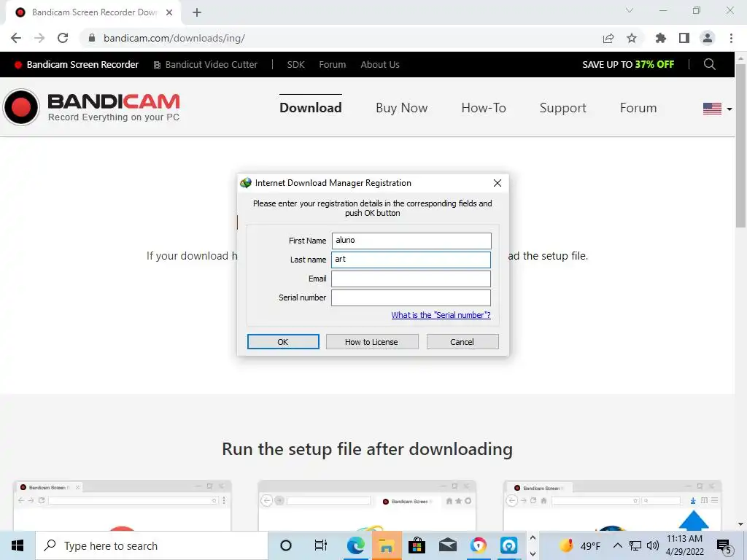Open the 49°F weather widget

click(x=580, y=545)
